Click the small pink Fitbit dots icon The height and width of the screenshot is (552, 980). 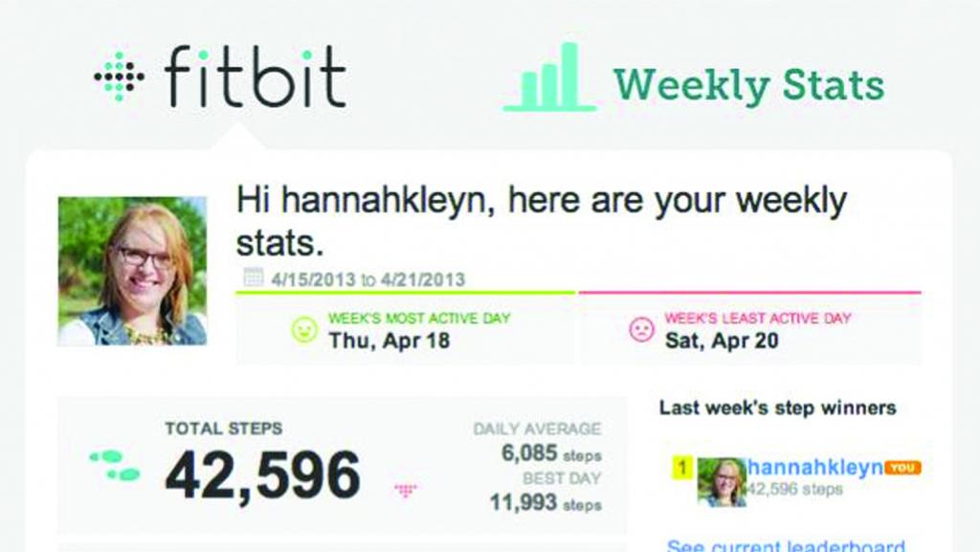(x=406, y=490)
